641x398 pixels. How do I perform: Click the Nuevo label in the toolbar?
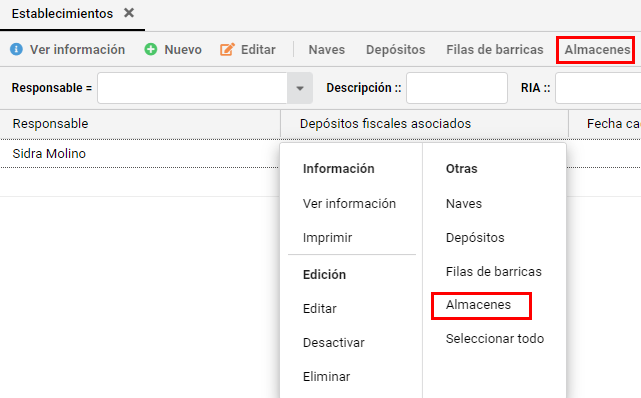[183, 49]
